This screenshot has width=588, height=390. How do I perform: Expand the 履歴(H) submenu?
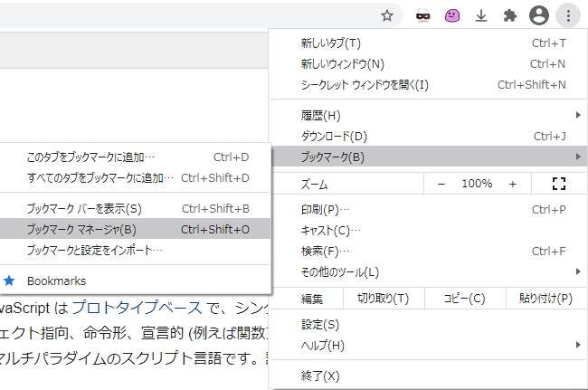click(x=428, y=116)
